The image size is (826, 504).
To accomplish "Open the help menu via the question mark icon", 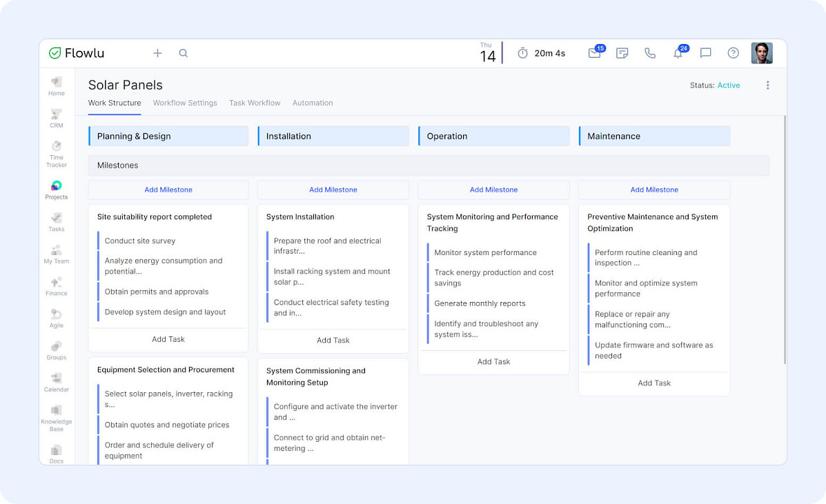I will pyautogui.click(x=733, y=52).
